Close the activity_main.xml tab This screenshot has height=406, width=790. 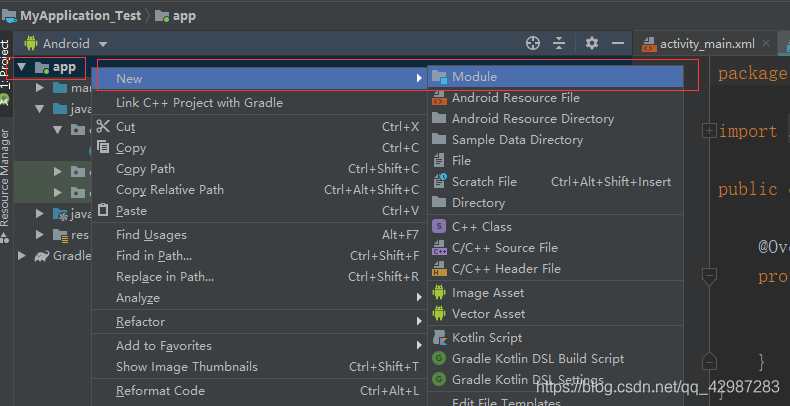click(766, 43)
